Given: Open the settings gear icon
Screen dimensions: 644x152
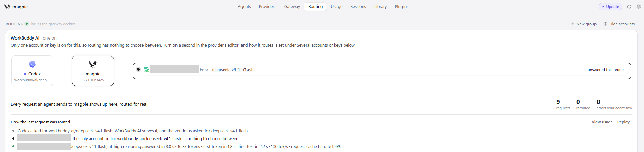Looking at the screenshot, I should (x=638, y=7).
